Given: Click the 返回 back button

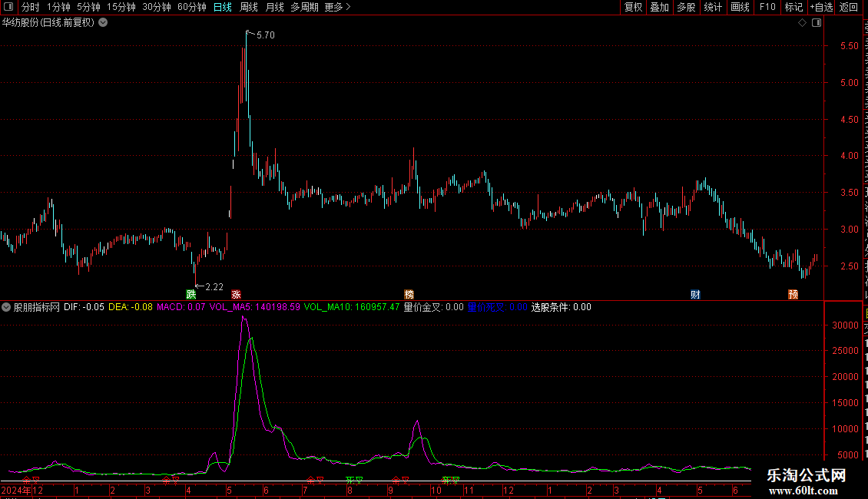Looking at the screenshot, I should click(848, 7).
